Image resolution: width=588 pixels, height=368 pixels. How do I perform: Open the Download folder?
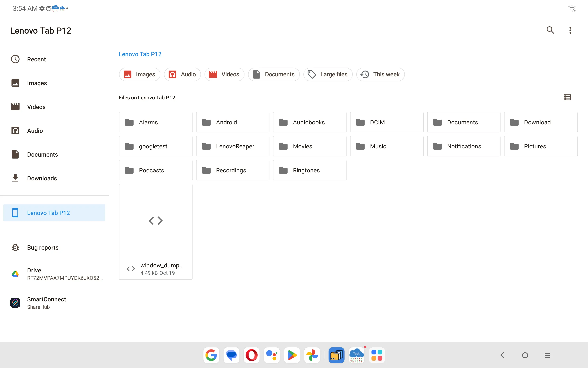[541, 122]
